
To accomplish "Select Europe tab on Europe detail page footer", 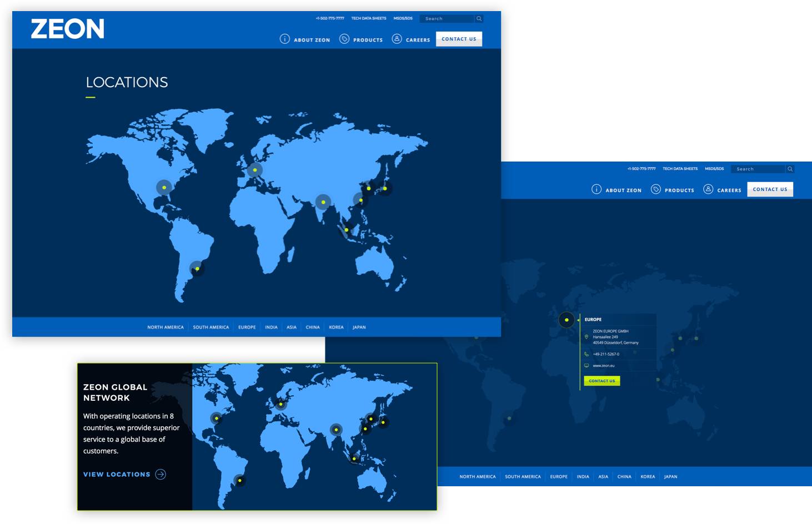I will point(559,477).
